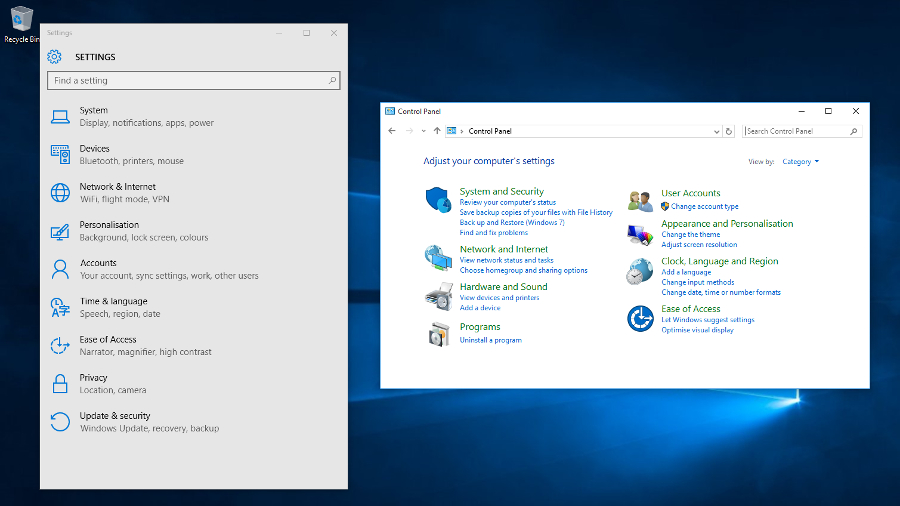Open the recent locations arrow near navigation buttons

click(x=424, y=131)
